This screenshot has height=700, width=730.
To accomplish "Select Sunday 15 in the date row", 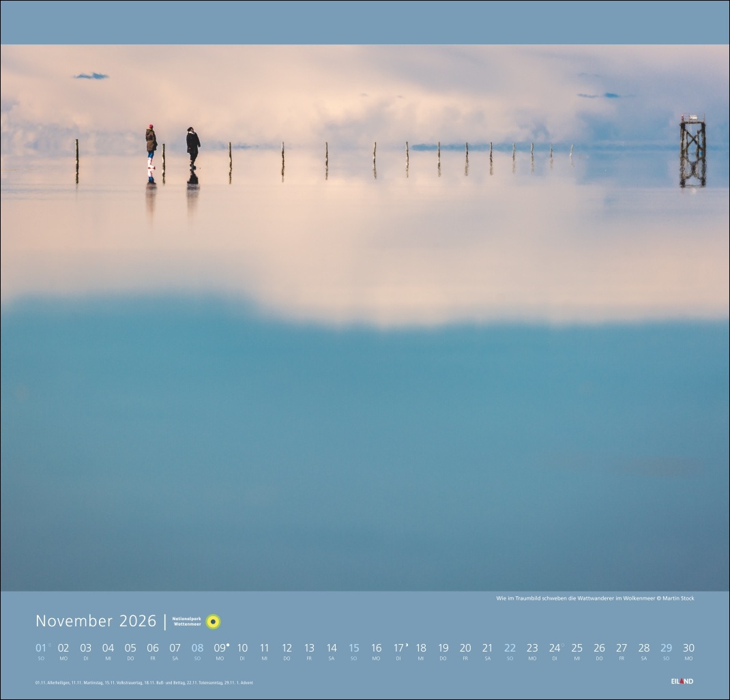I will click(x=353, y=649).
